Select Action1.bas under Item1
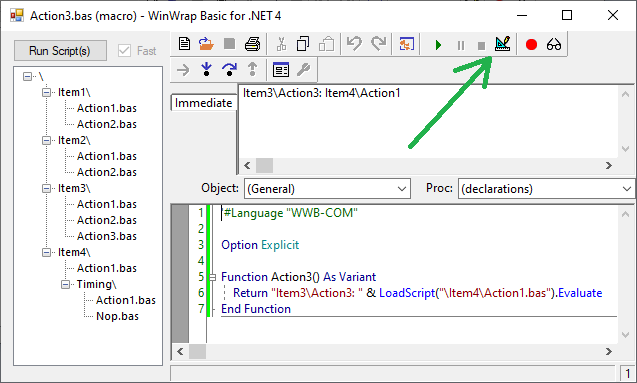 (x=107, y=108)
